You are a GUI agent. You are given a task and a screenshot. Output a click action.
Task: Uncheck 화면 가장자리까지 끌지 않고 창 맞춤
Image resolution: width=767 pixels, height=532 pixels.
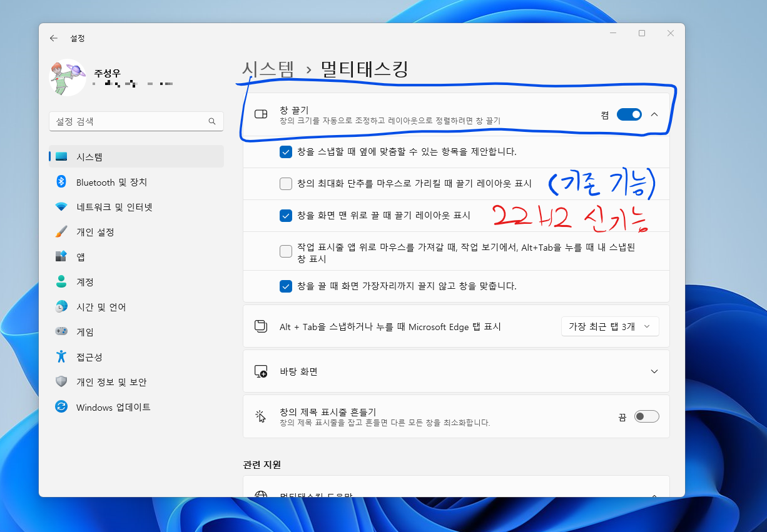(286, 286)
